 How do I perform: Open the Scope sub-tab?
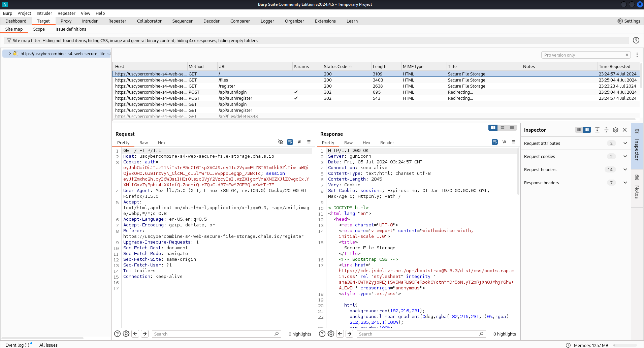click(x=39, y=29)
